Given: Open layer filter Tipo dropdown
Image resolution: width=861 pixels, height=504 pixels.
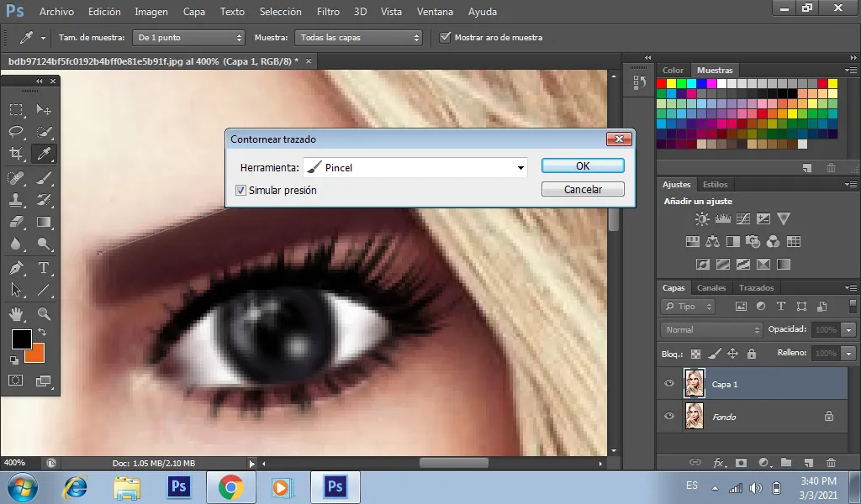Looking at the screenshot, I should [x=688, y=306].
